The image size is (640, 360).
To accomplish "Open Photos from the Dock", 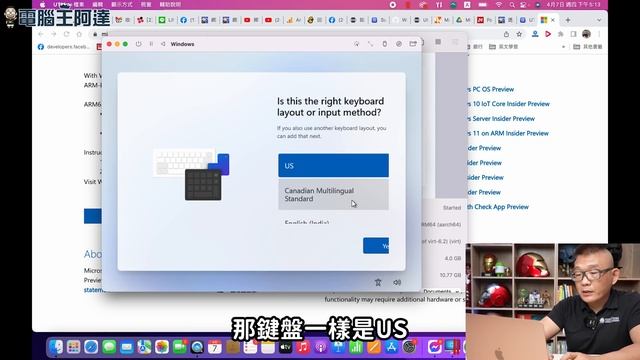I will (162, 347).
